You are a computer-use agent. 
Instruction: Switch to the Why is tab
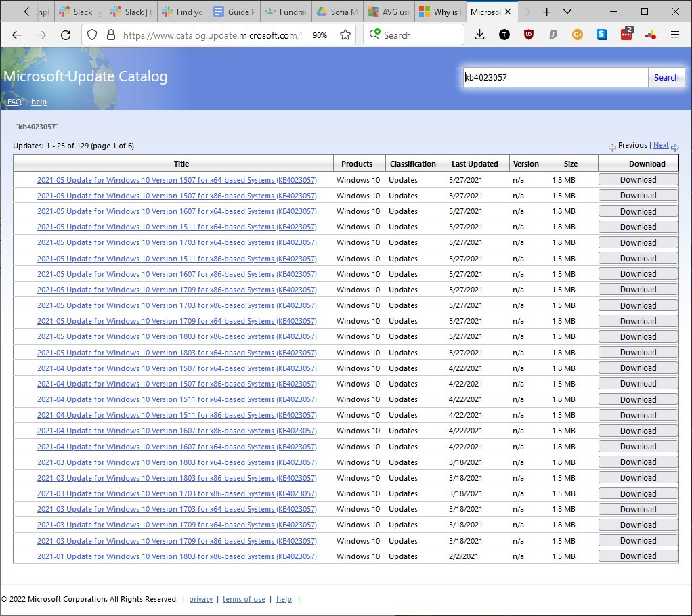coord(440,12)
